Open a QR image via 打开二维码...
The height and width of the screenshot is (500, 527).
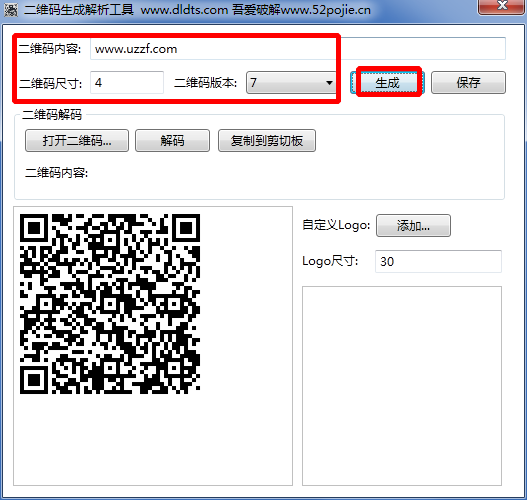[77, 140]
